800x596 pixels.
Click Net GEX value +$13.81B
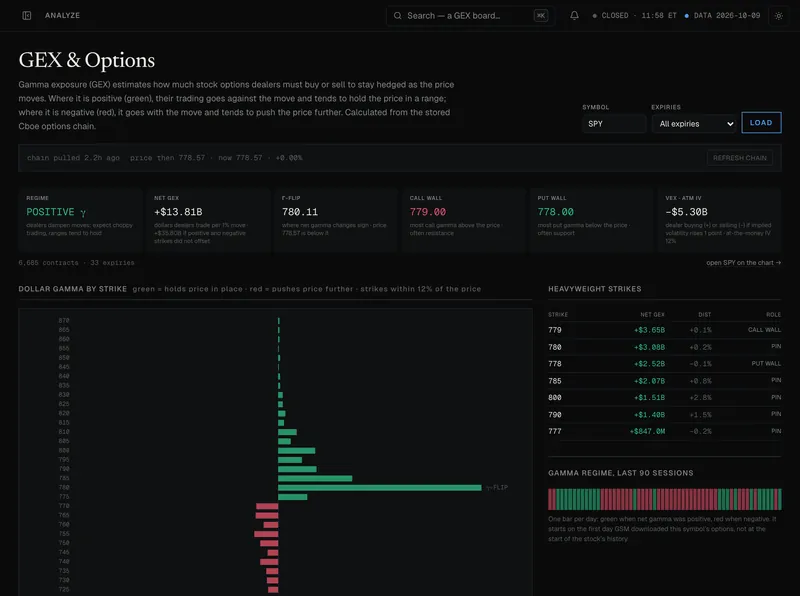178,212
